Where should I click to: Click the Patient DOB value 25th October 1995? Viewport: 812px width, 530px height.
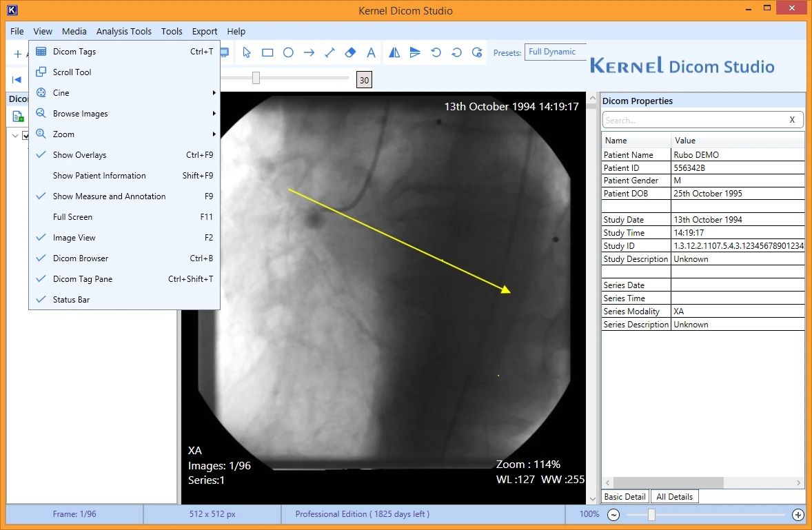click(x=707, y=194)
